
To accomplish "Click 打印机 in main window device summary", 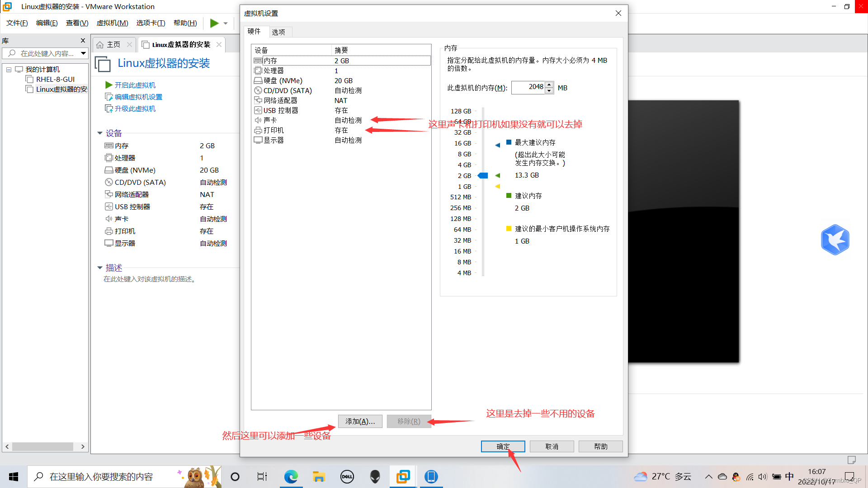I will coord(125,231).
